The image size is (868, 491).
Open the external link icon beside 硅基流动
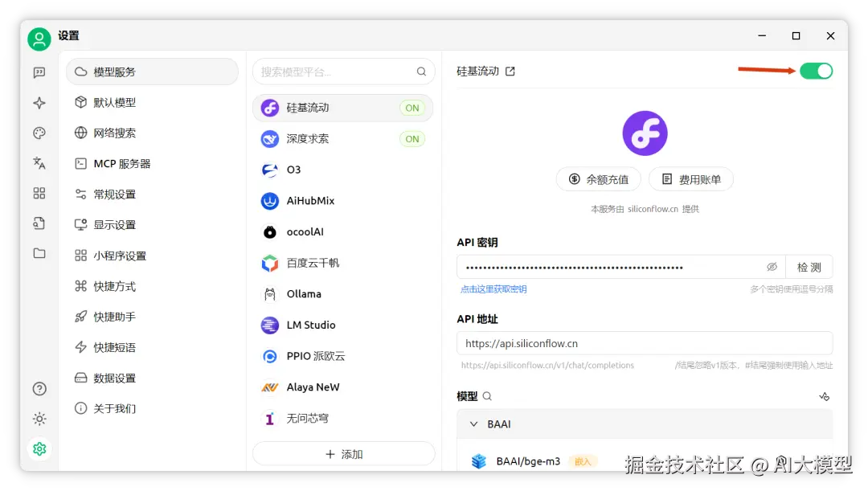[x=510, y=72]
